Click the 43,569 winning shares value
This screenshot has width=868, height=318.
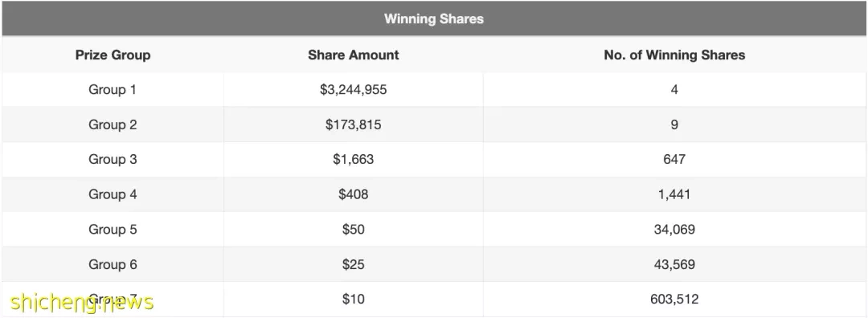[x=674, y=264]
